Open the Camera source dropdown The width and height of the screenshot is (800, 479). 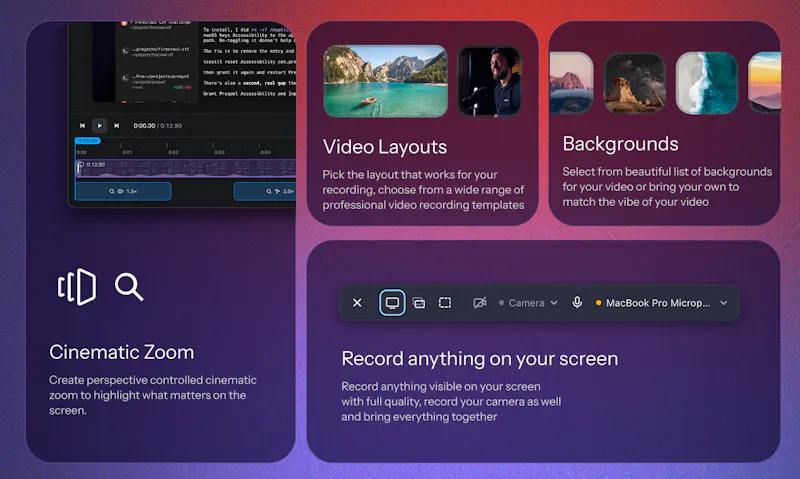pyautogui.click(x=528, y=303)
